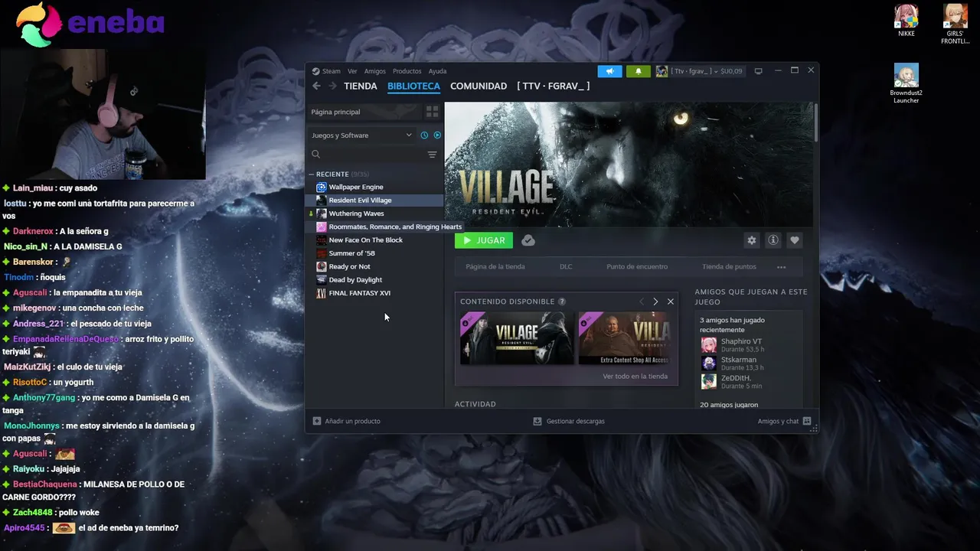Viewport: 980px width, 551px height.
Task: Open game settings gear for Resident Evil Village
Action: click(752, 240)
